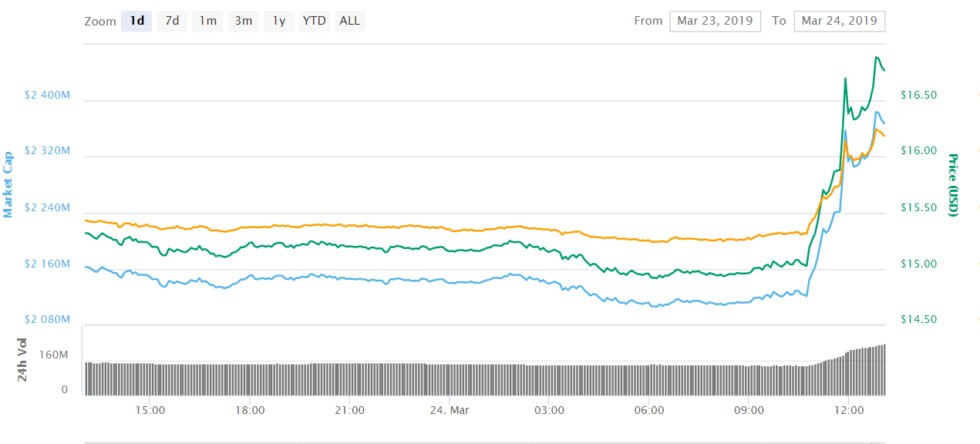This screenshot has height=444, width=980.
Task: Click the 24. Mar date label
Action: click(449, 410)
